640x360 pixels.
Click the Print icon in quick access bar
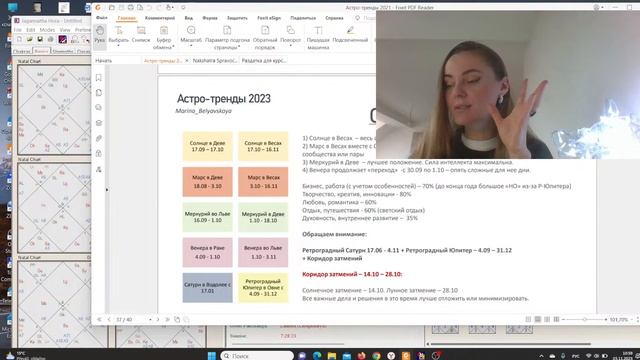coord(131,7)
